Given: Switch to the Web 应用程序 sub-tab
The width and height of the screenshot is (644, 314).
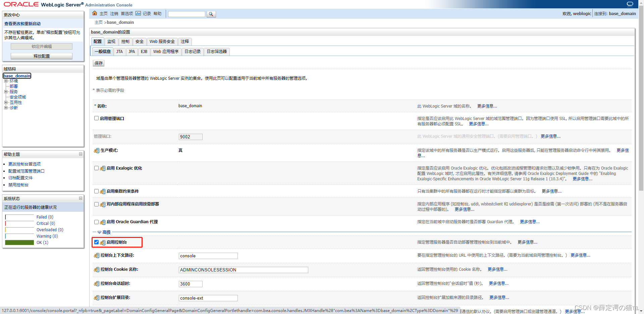Looking at the screenshot, I should click(166, 52).
